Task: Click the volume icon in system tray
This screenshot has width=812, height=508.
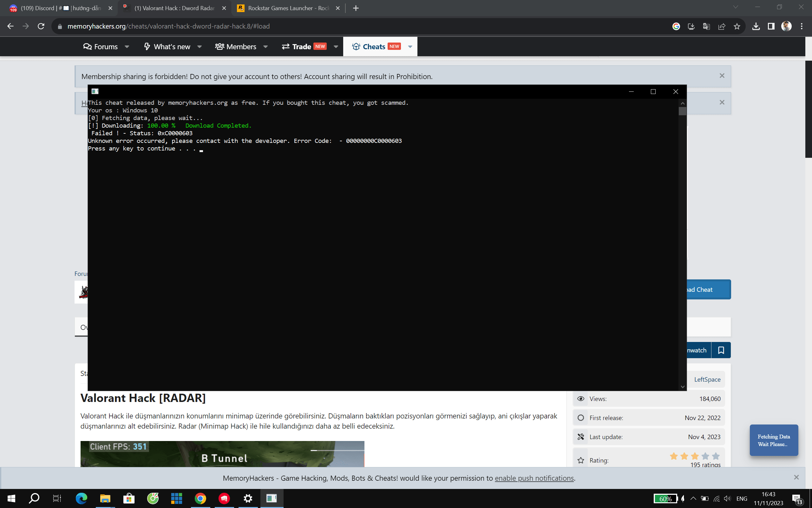Action: 727,498
